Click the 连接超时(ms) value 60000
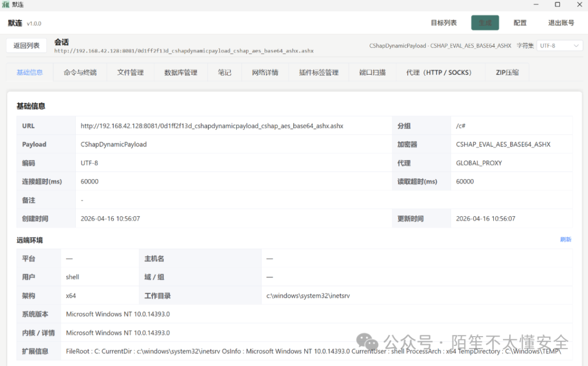The height and width of the screenshot is (366, 588). pos(90,181)
